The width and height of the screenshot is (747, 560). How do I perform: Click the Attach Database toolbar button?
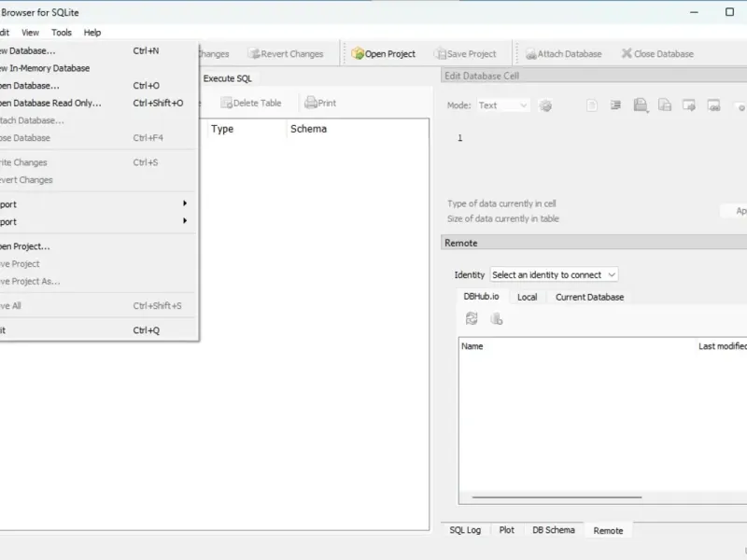(564, 54)
